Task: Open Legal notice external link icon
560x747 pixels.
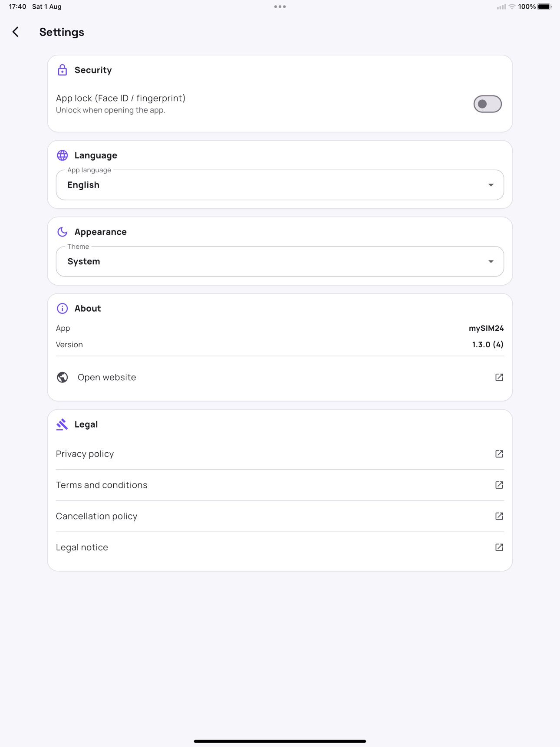Action: pos(499,547)
